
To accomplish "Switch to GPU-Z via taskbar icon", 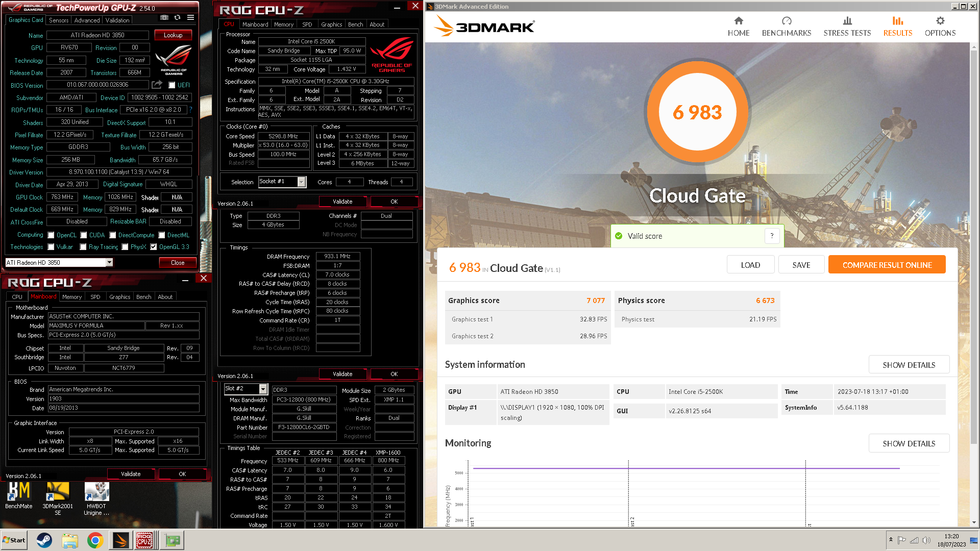I will pyautogui.click(x=172, y=540).
